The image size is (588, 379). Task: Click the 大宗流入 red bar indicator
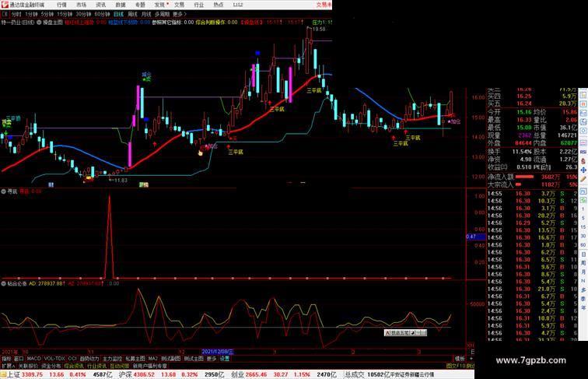tap(519, 184)
